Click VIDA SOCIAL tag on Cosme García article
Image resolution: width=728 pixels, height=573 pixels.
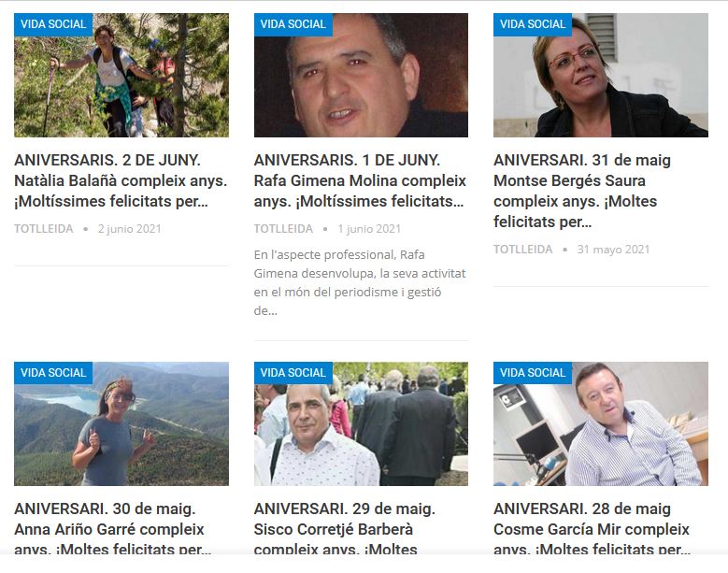pos(533,373)
